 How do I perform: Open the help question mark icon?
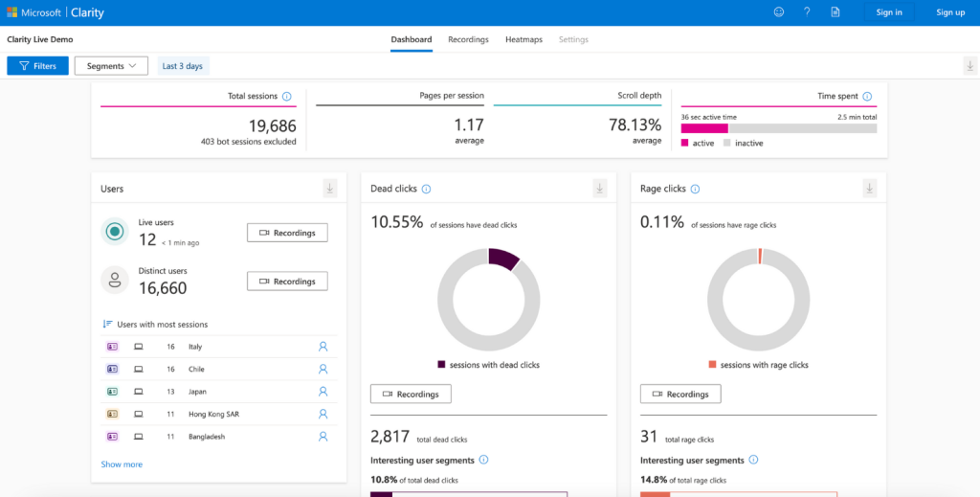click(x=807, y=12)
